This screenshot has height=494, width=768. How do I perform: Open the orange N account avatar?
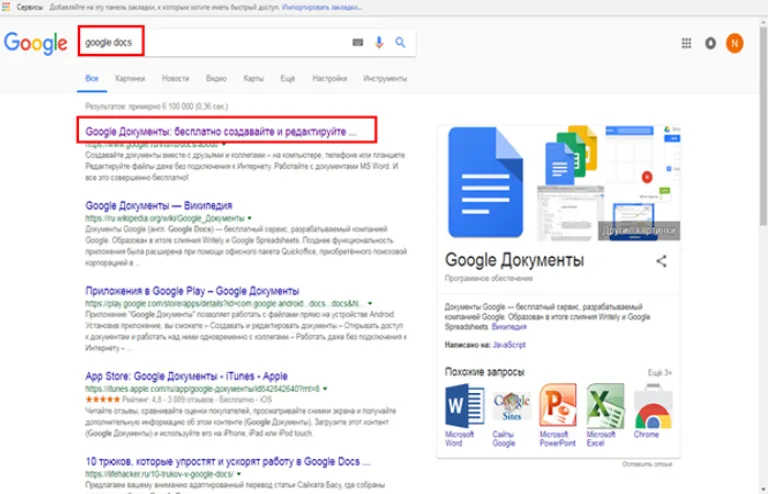coord(734,43)
